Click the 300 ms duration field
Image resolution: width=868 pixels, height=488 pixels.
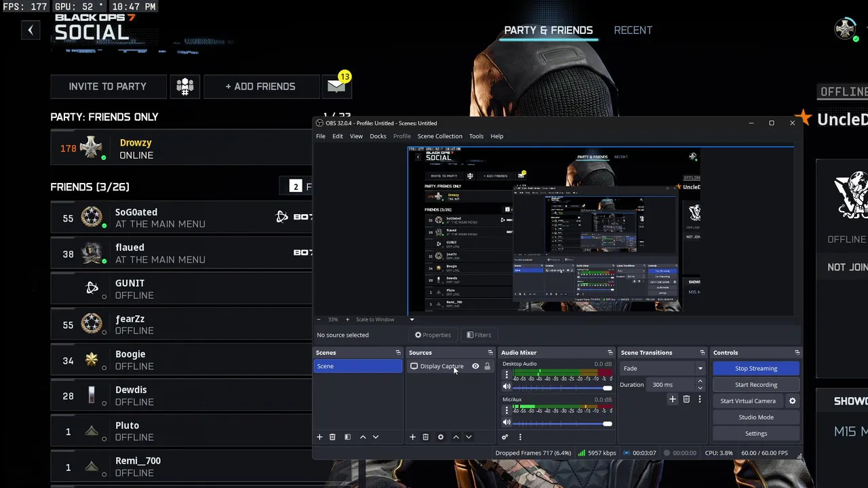pos(670,384)
